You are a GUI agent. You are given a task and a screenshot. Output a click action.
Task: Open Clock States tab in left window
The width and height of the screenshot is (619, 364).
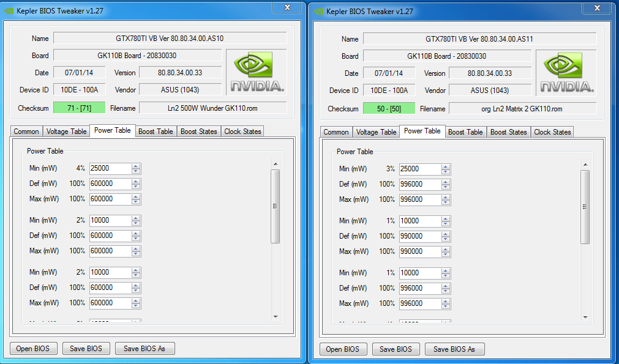[x=242, y=132]
